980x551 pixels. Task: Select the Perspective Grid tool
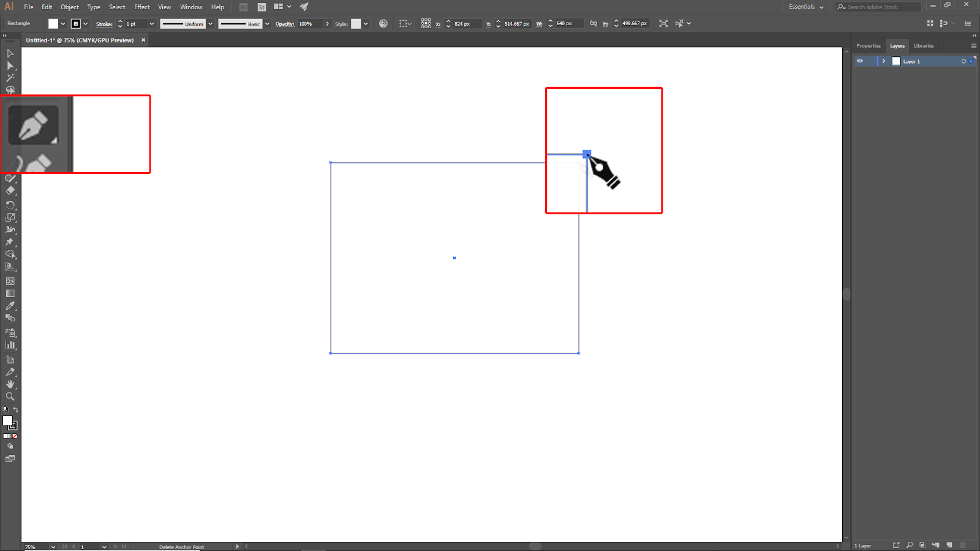point(10,266)
